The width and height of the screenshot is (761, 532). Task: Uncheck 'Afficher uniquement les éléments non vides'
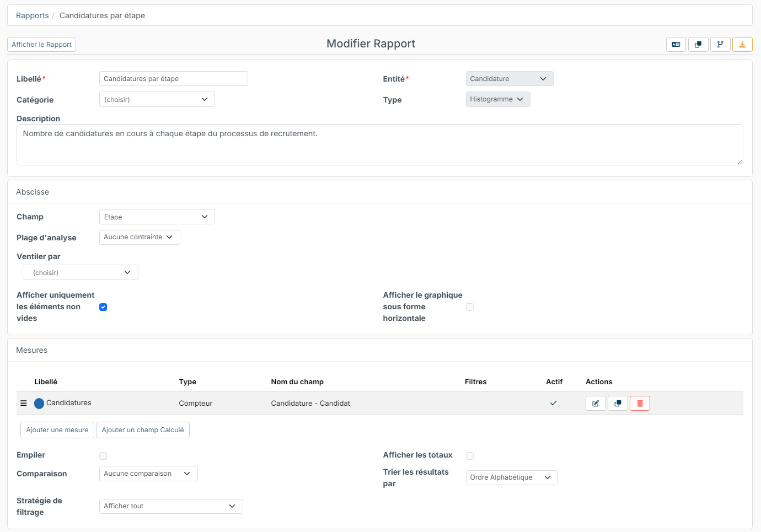point(103,307)
